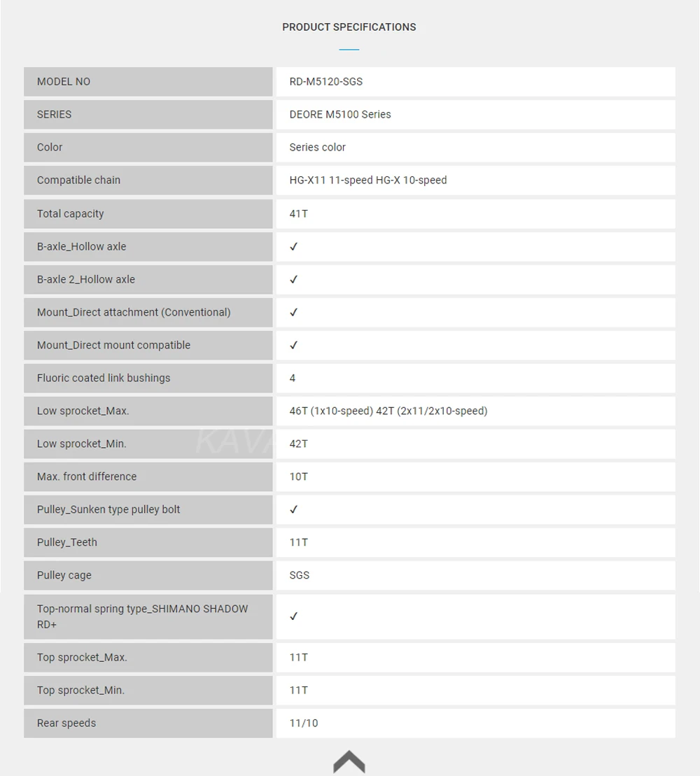Click the Direct mount compatible checkmark
700x776 pixels.
point(294,345)
